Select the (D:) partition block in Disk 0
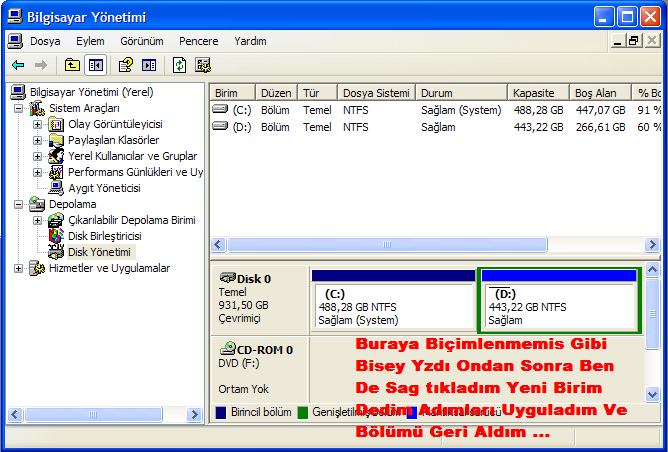Screen dimensions: 668x452 click(x=559, y=306)
